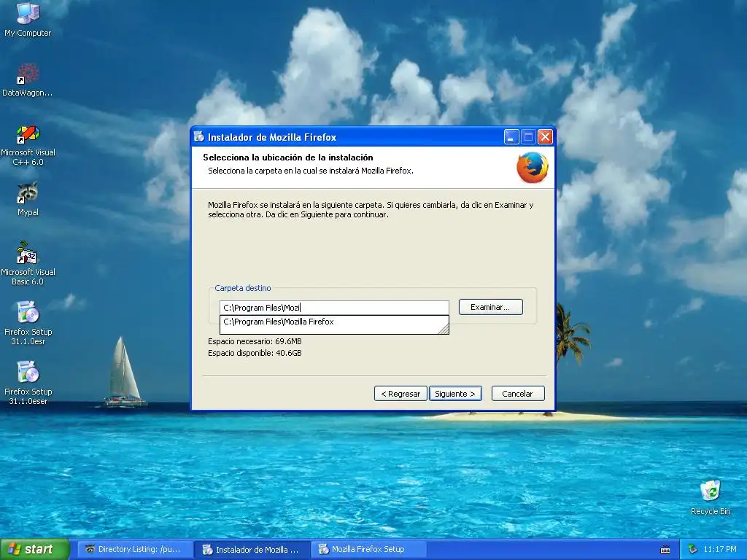
Task: Click the heading Selecciona la ubicación de la instalación
Action: pos(287,157)
